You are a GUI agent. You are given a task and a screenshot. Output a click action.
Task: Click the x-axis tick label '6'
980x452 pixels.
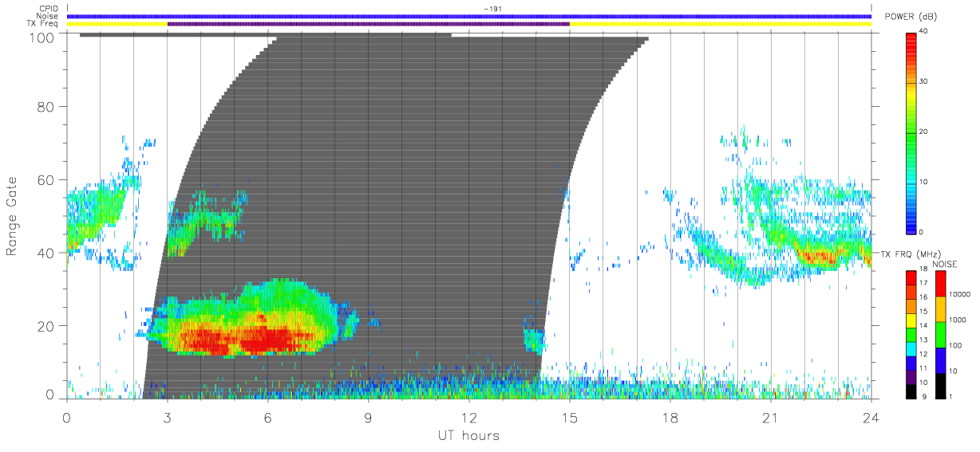pyautogui.click(x=268, y=417)
